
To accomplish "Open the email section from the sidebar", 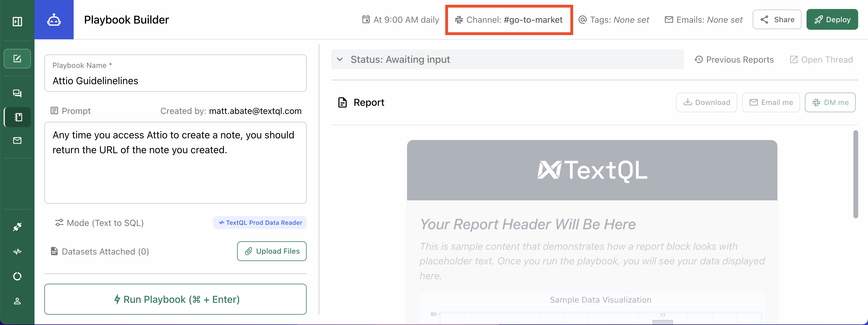I will pos(17,141).
